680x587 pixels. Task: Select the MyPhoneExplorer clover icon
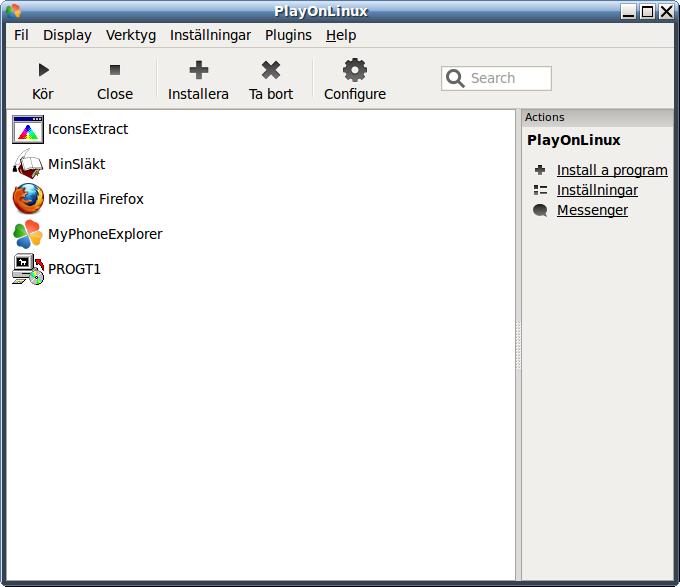28,234
